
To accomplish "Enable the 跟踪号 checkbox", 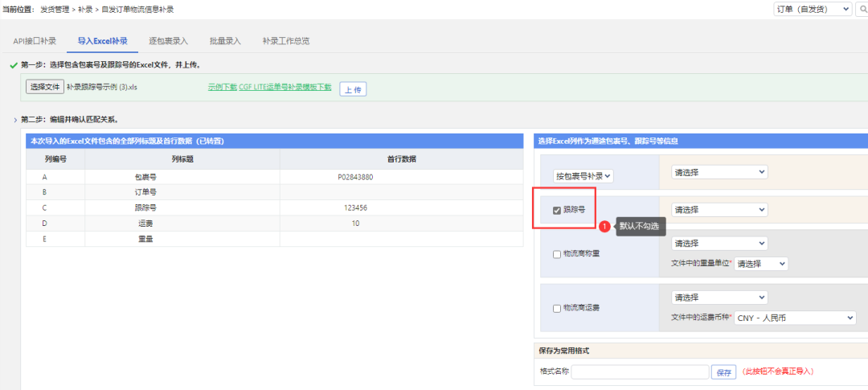I will click(x=557, y=211).
